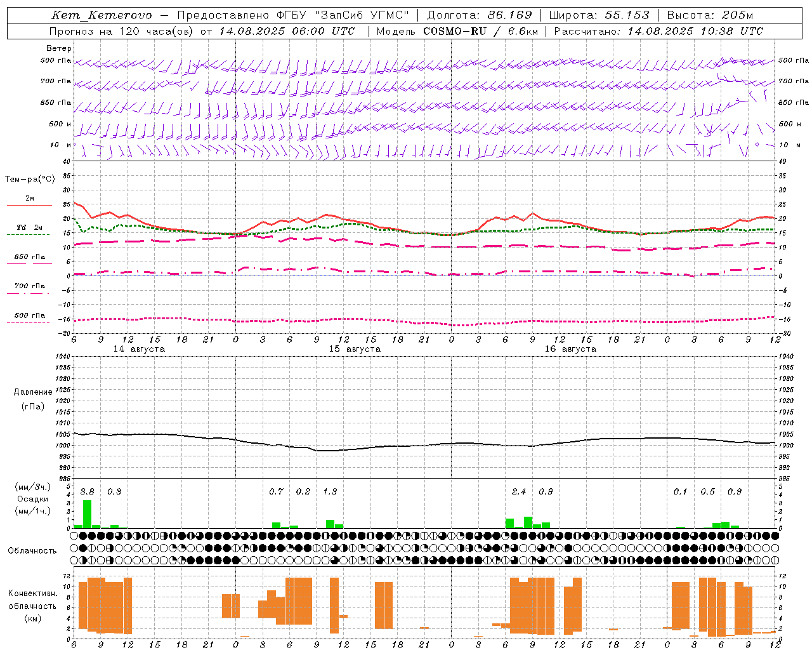Click the "Тем-ра(°C)" temperature label
The width and height of the screenshot is (812, 650).
[x=30, y=180]
